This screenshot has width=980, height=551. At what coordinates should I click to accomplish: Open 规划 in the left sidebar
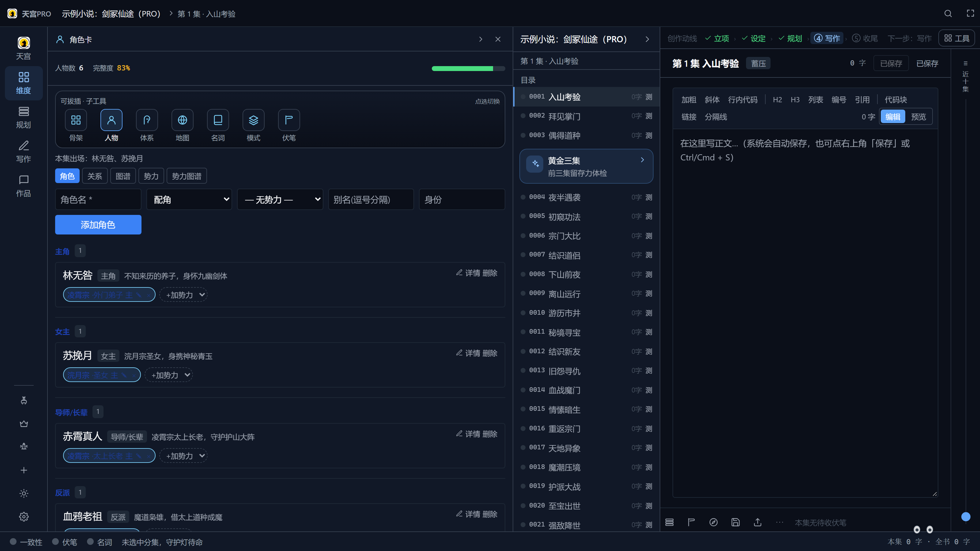(x=24, y=117)
